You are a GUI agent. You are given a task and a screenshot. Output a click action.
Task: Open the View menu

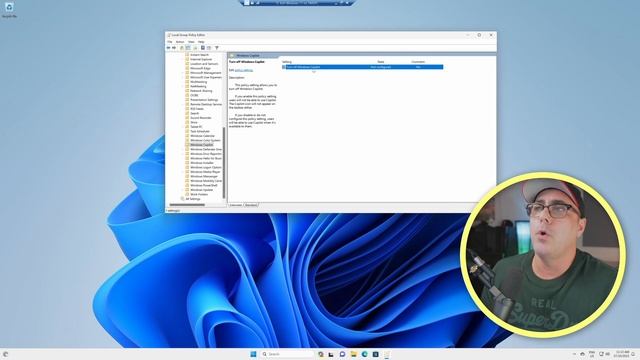pyautogui.click(x=191, y=42)
